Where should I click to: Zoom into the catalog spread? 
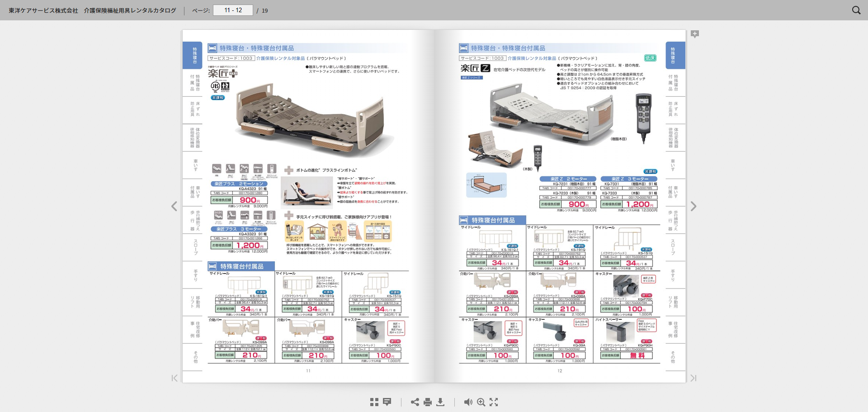pyautogui.click(x=481, y=402)
